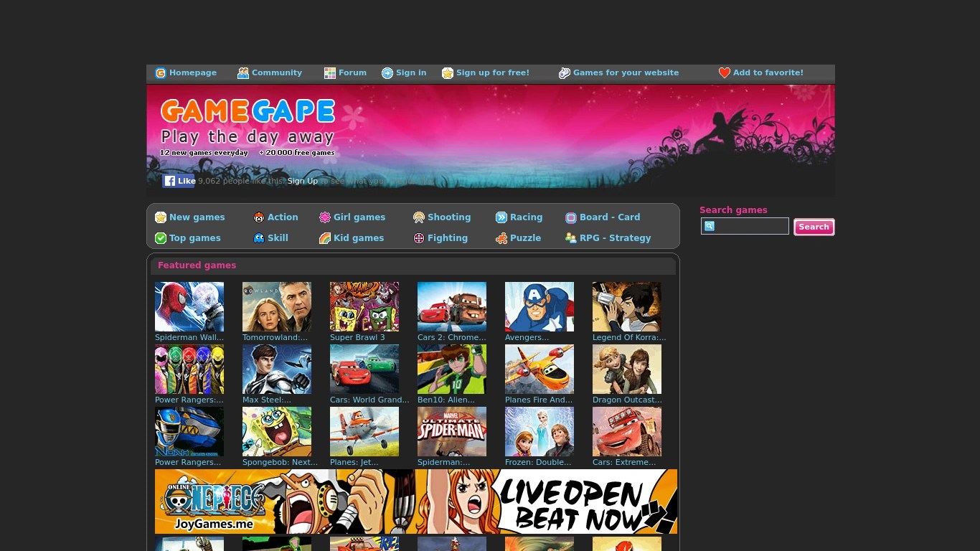Click the Girl games flower icon
980x551 pixels.
(x=325, y=217)
